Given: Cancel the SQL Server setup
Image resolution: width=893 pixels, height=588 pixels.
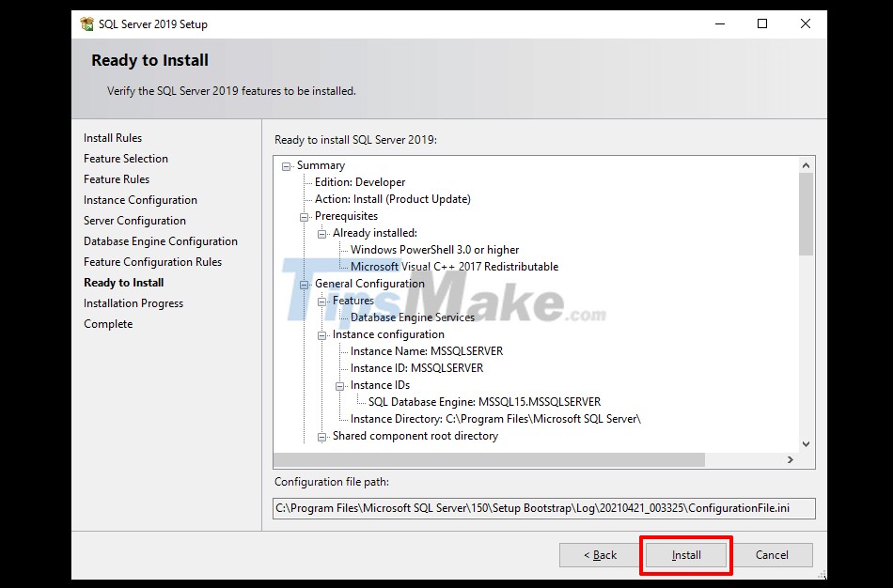Looking at the screenshot, I should click(772, 555).
